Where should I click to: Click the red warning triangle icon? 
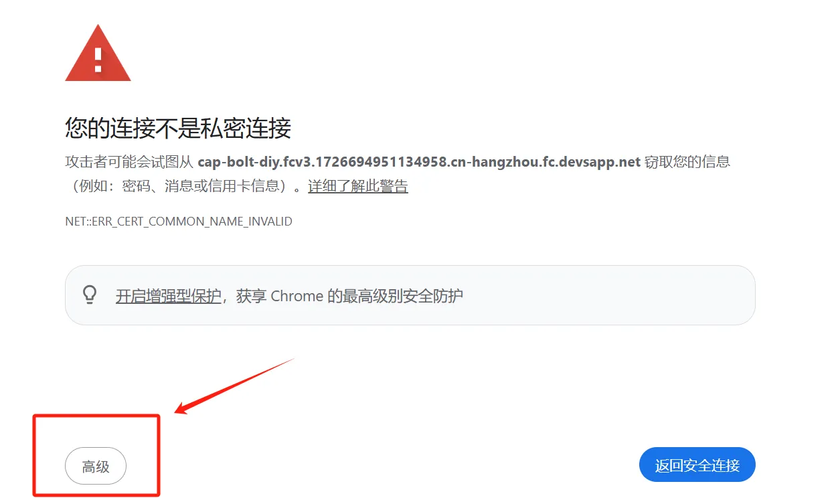click(x=98, y=54)
